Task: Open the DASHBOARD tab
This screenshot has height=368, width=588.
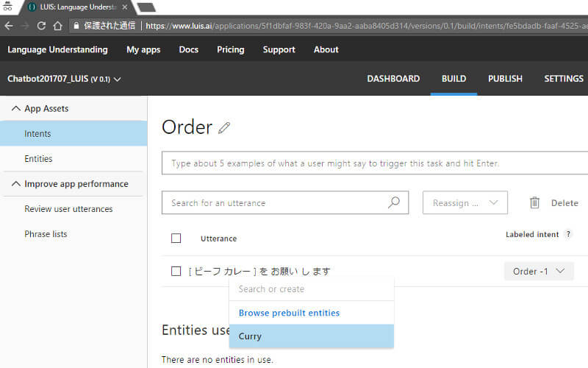Action: point(393,79)
